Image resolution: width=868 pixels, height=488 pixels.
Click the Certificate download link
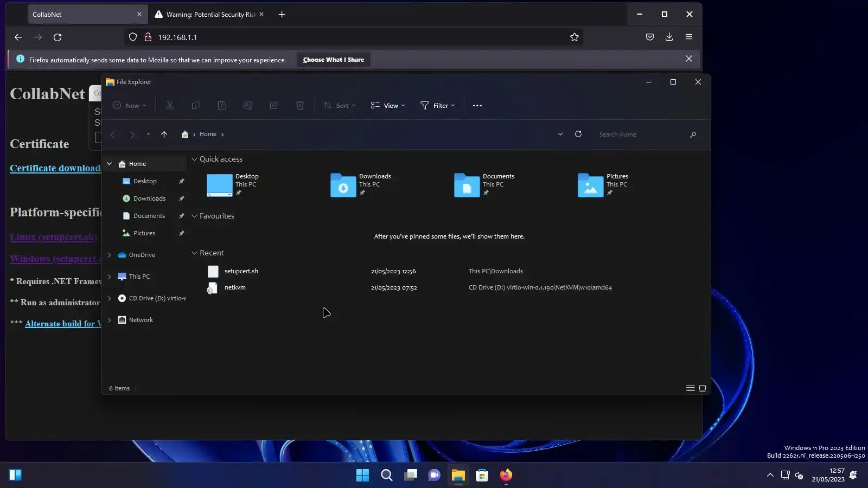55,168
